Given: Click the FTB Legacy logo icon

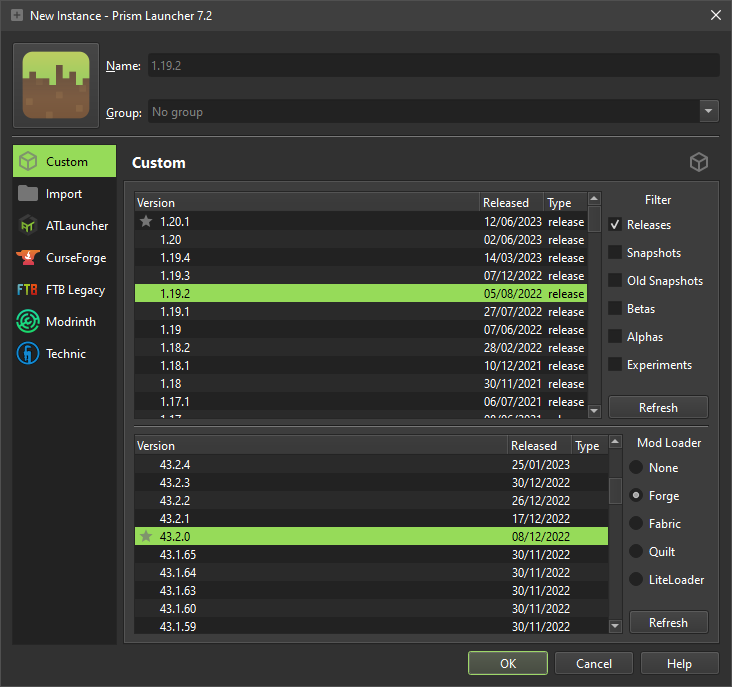Looking at the screenshot, I should pos(27,289).
